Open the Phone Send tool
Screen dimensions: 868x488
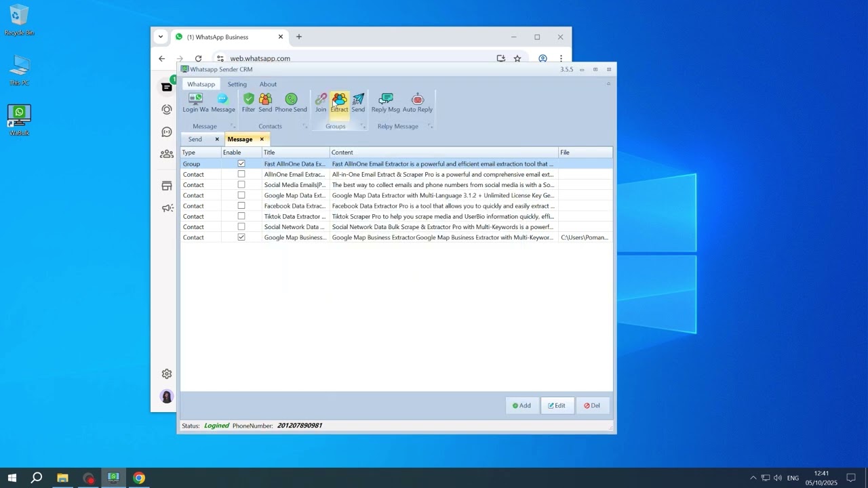[x=291, y=103]
